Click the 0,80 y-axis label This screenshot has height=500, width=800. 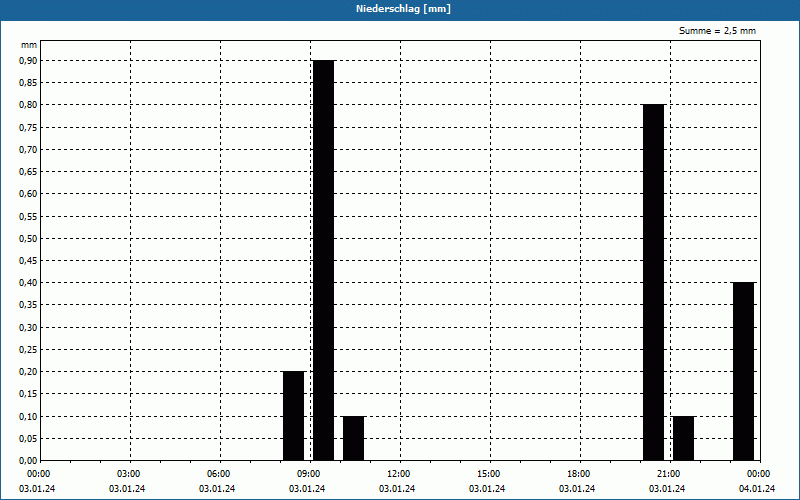click(x=28, y=105)
